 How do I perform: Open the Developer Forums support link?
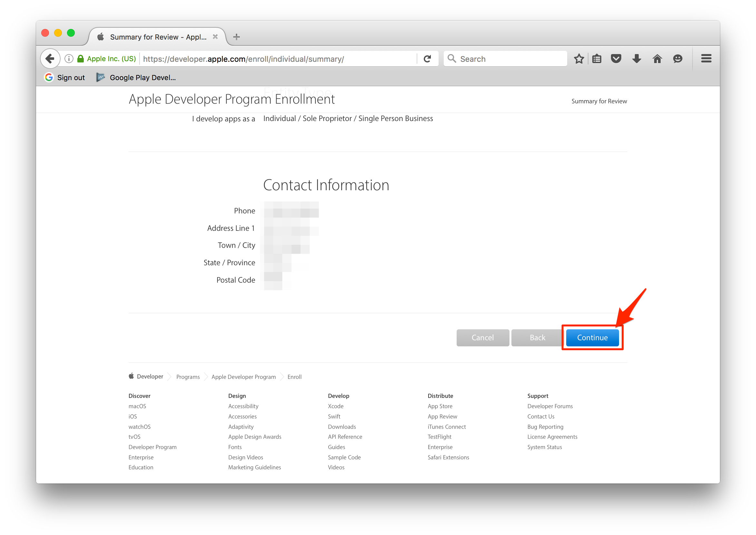click(550, 406)
